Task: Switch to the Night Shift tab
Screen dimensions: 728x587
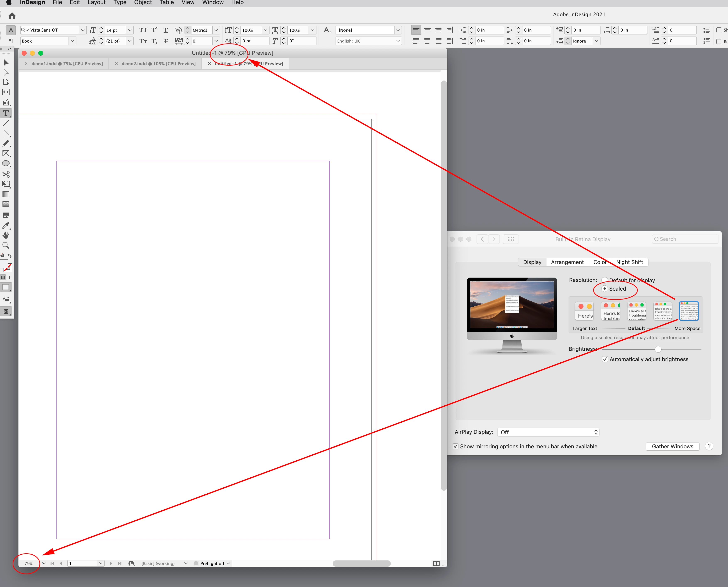Action: (x=629, y=262)
